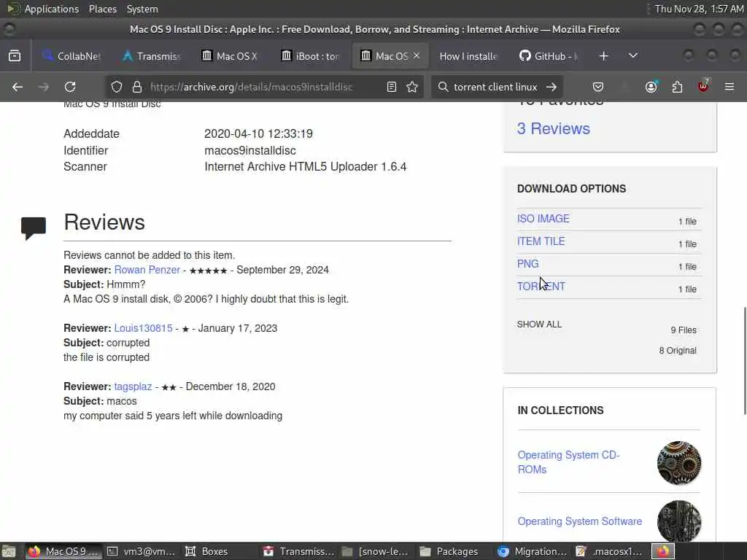
Task: Click the 9 Files count text
Action: (x=683, y=330)
